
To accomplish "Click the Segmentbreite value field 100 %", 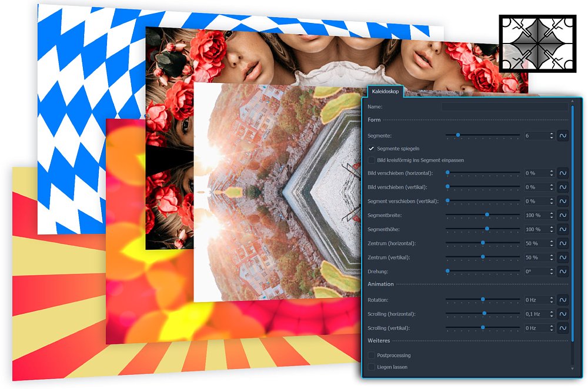I will pyautogui.click(x=537, y=215).
